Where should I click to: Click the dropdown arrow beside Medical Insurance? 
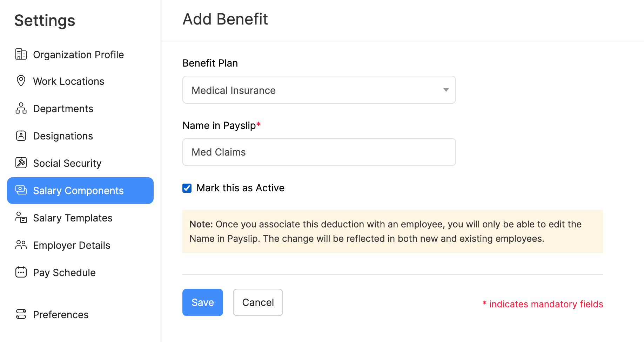coord(446,90)
